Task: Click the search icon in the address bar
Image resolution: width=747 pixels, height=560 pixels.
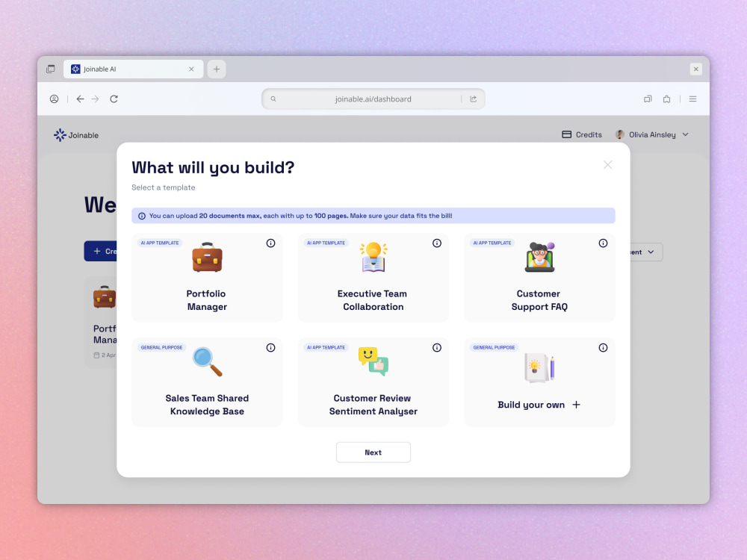Action: click(x=273, y=99)
